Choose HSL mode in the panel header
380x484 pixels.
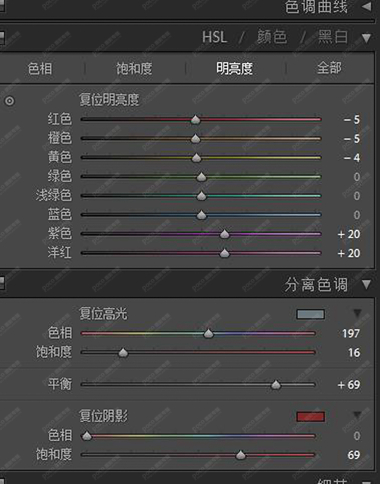click(x=214, y=37)
